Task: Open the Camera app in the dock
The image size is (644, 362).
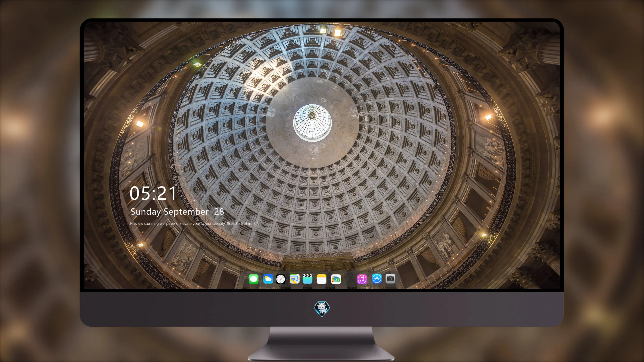Action: coord(390,279)
